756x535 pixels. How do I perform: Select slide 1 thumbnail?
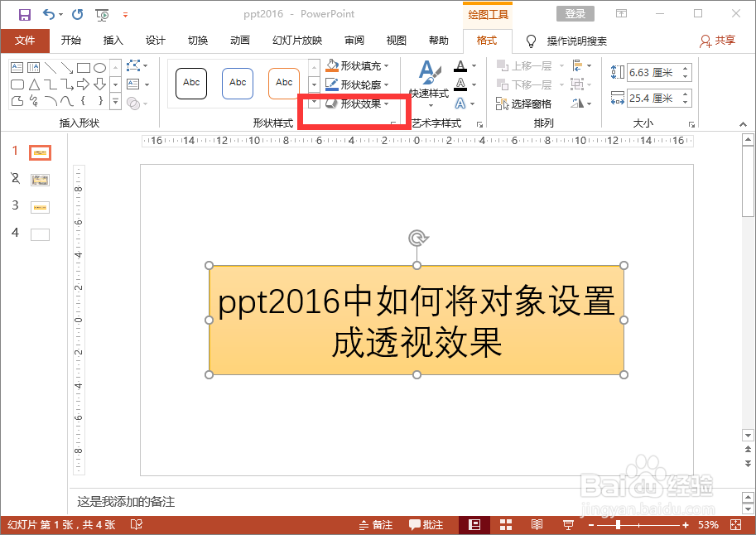point(40,153)
